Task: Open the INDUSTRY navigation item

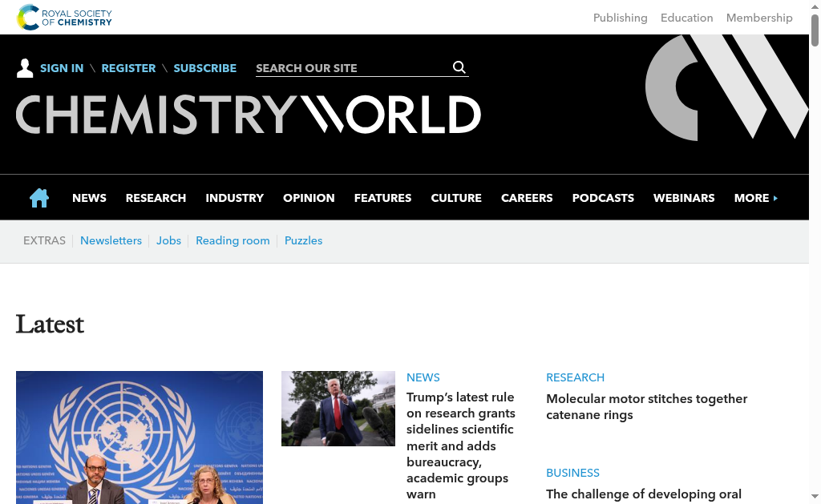Action: [x=235, y=198]
